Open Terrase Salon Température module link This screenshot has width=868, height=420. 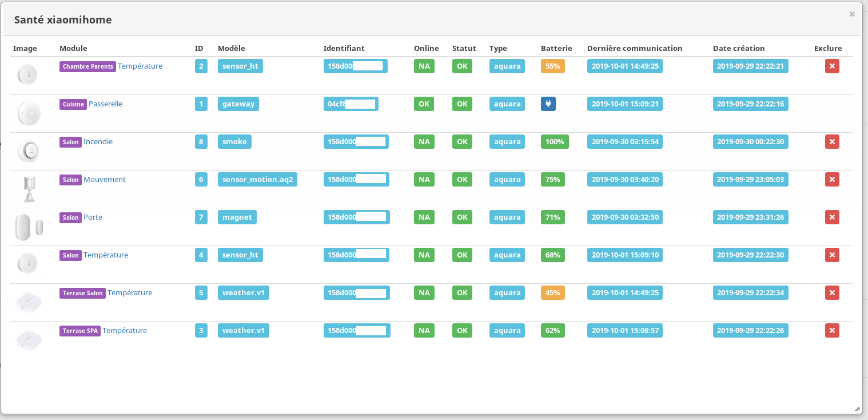point(130,293)
